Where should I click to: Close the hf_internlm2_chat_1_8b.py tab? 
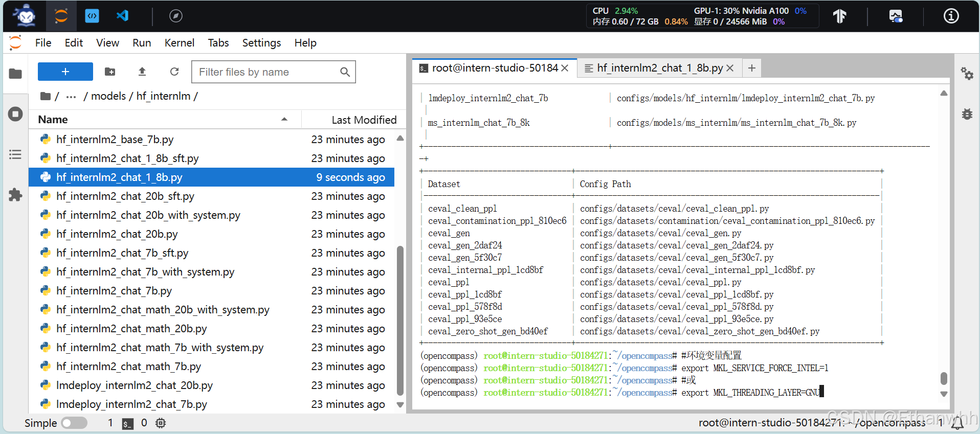click(x=730, y=68)
